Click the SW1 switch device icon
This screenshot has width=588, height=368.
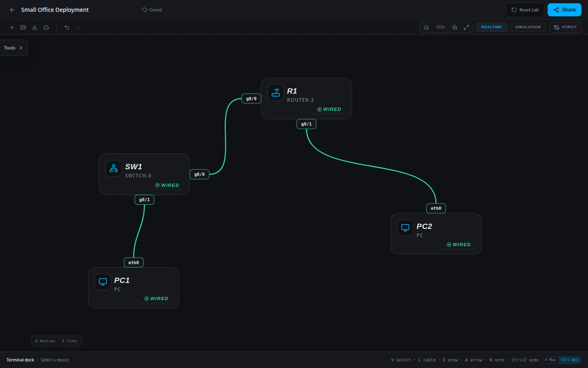pyautogui.click(x=114, y=168)
